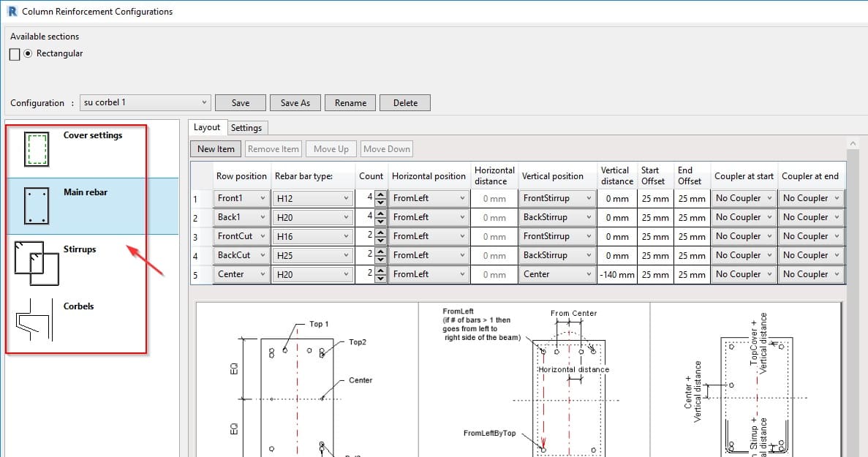Click the Move Down button
The width and height of the screenshot is (868, 457).
387,149
